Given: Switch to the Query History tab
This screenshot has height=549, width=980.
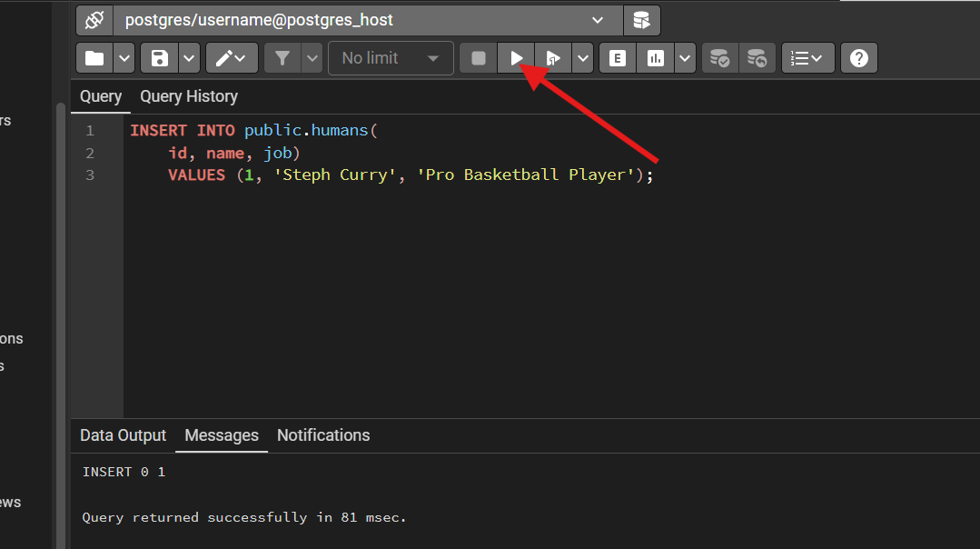Looking at the screenshot, I should pos(188,96).
